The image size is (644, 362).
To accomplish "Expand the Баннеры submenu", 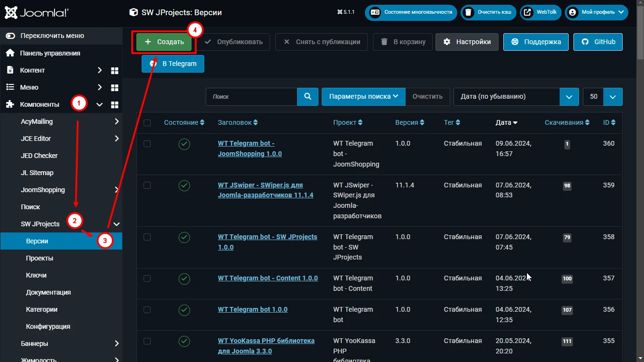I will [x=117, y=343].
